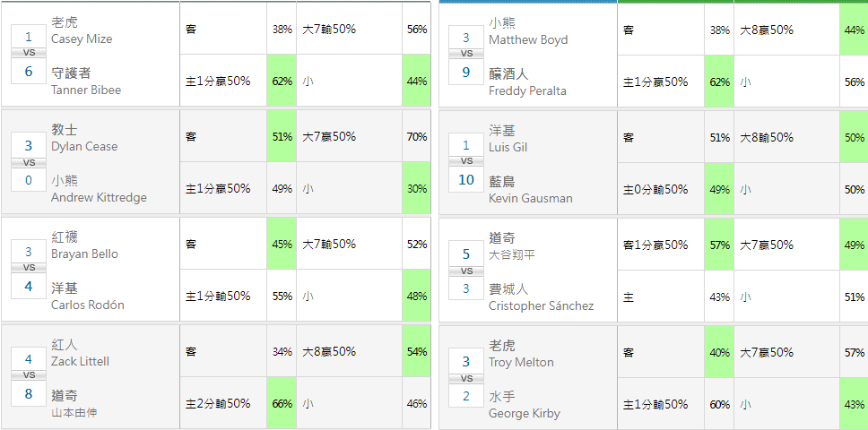Click the 主2分輸50% spread option
The image size is (868, 430).
pos(218,404)
